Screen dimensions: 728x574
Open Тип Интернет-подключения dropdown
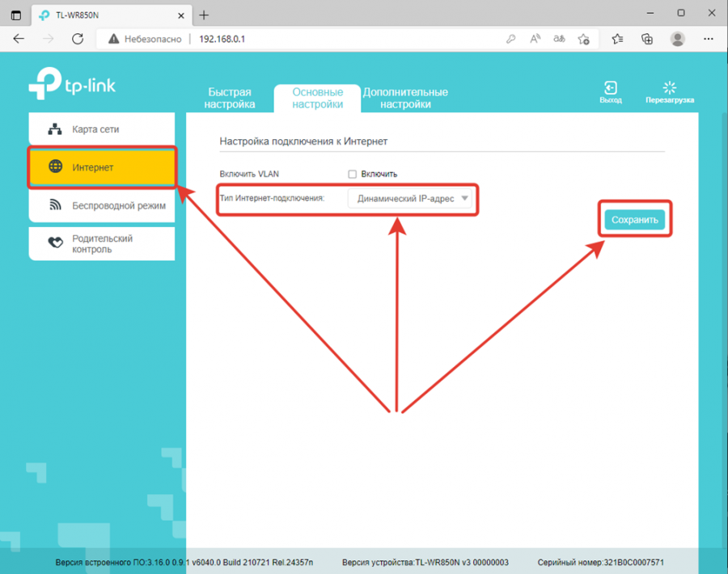[410, 199]
